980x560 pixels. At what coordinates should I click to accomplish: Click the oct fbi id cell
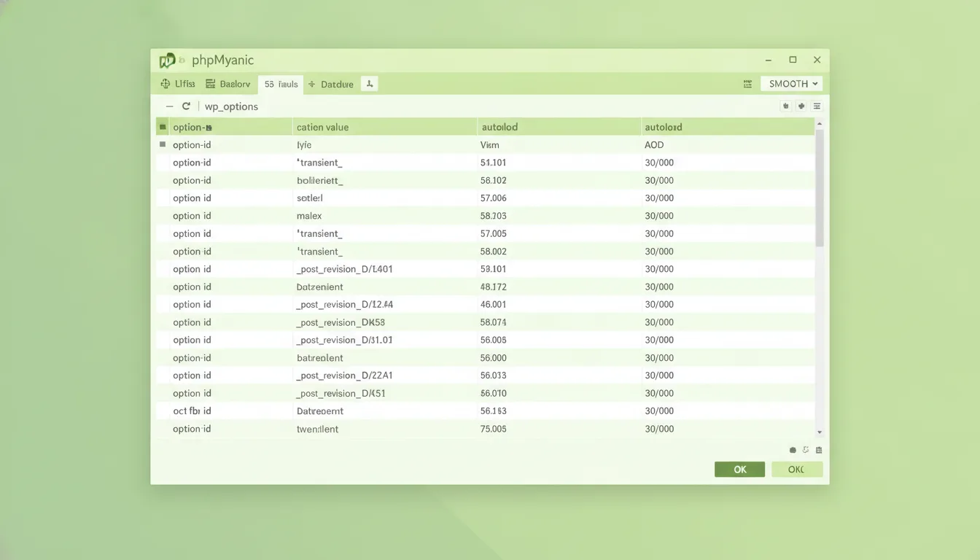click(192, 411)
